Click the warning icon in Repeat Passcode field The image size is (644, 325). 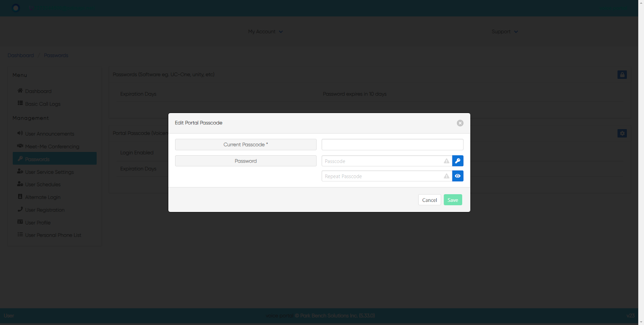point(446,176)
